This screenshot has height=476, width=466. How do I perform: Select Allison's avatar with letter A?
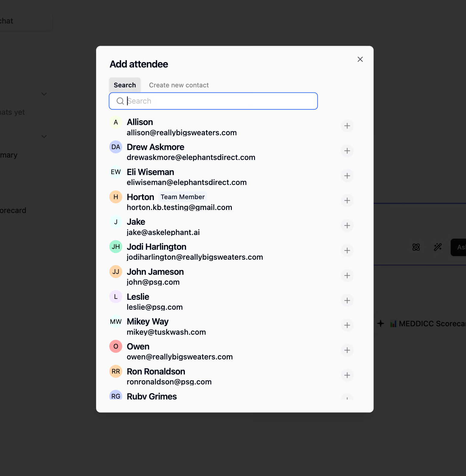(116, 122)
